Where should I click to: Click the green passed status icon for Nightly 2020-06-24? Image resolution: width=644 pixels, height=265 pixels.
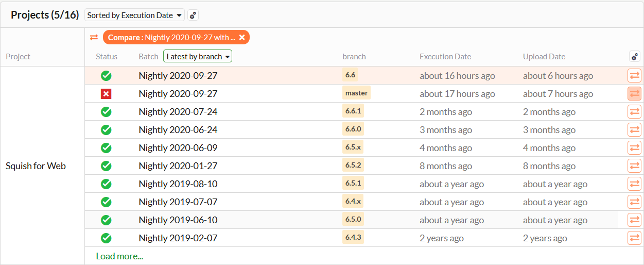[x=106, y=130]
